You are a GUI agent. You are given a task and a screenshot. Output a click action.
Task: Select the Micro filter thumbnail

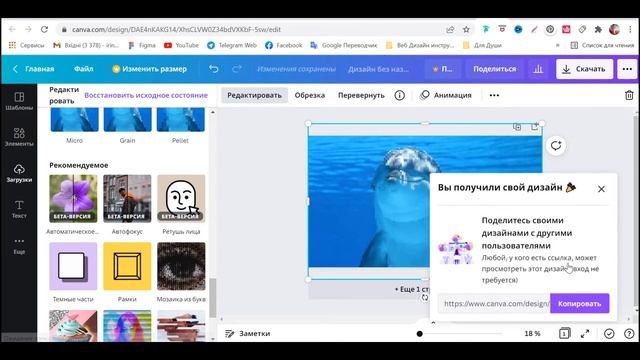[74, 120]
